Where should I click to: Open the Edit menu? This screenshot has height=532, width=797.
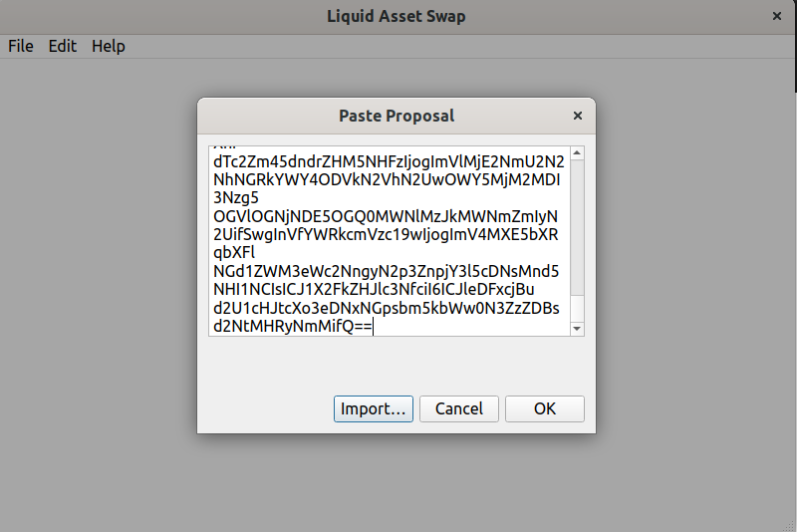click(63, 46)
